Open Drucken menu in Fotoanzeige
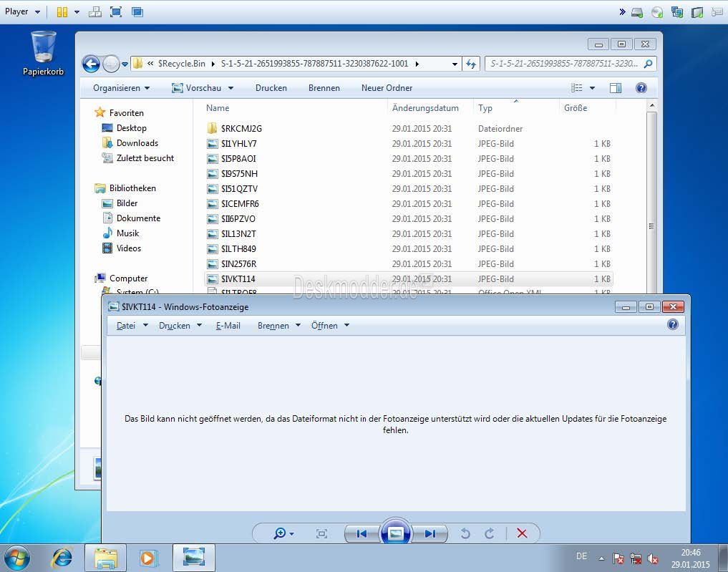The image size is (728, 572). 180,326
